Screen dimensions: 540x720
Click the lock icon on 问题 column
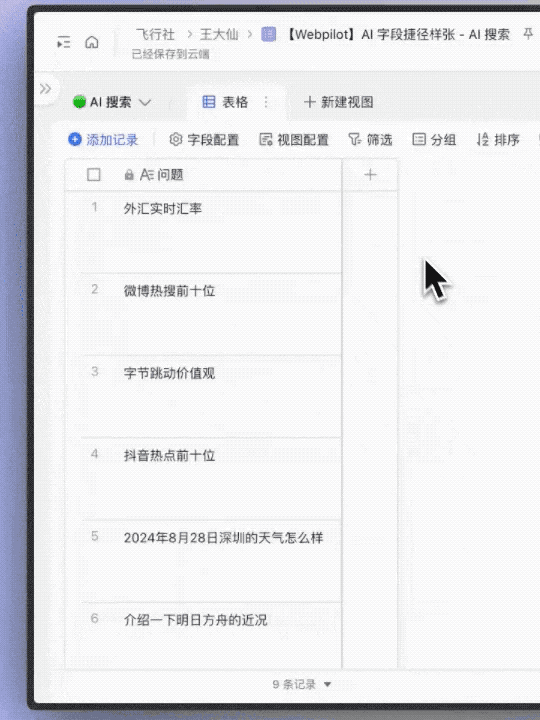coord(129,175)
